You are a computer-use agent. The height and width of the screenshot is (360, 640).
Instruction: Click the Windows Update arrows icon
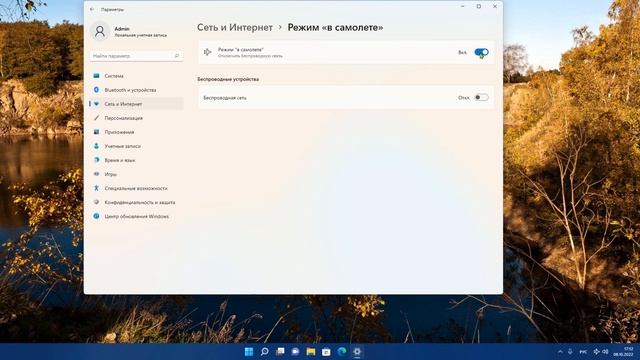tap(96, 216)
